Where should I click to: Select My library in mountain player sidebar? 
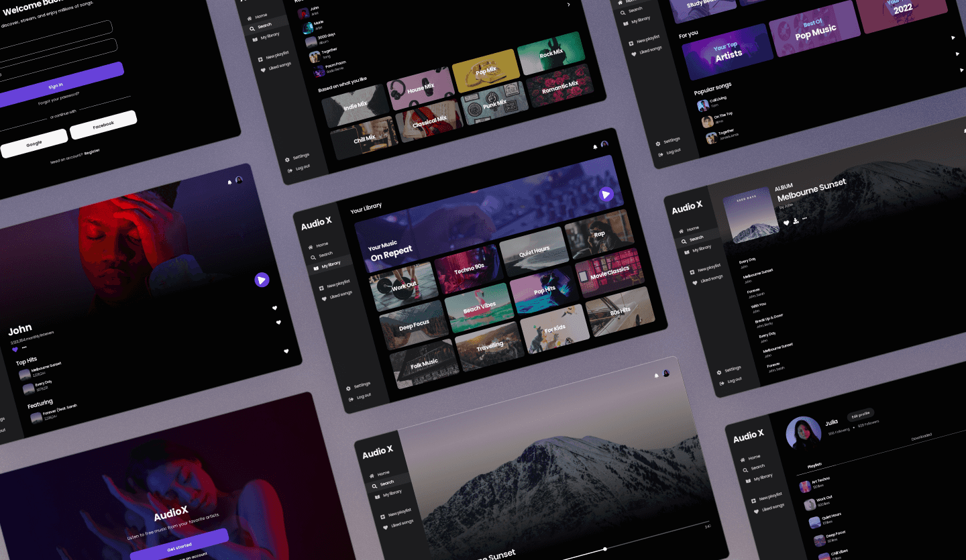(x=388, y=494)
